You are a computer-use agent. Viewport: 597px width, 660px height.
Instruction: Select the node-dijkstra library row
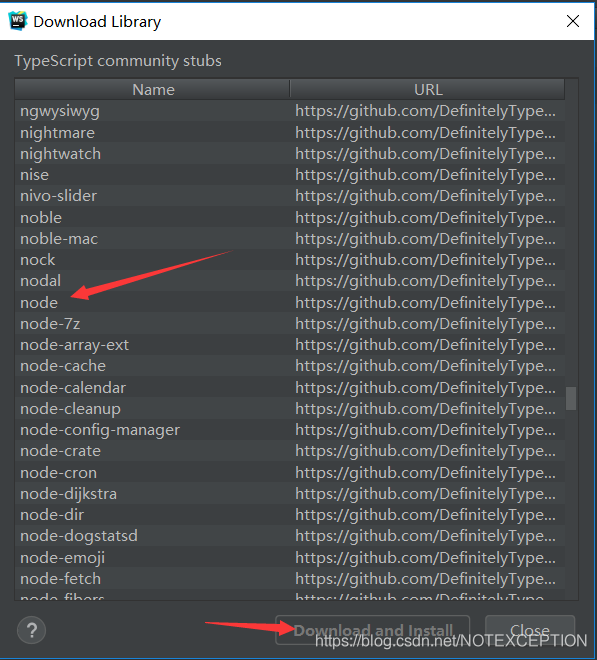pyautogui.click(x=290, y=494)
